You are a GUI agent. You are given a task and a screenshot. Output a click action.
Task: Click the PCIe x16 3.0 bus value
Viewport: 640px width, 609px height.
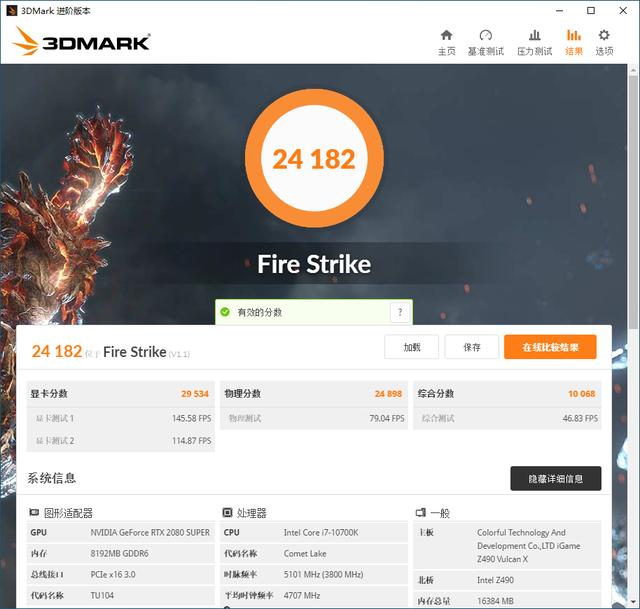tap(113, 574)
